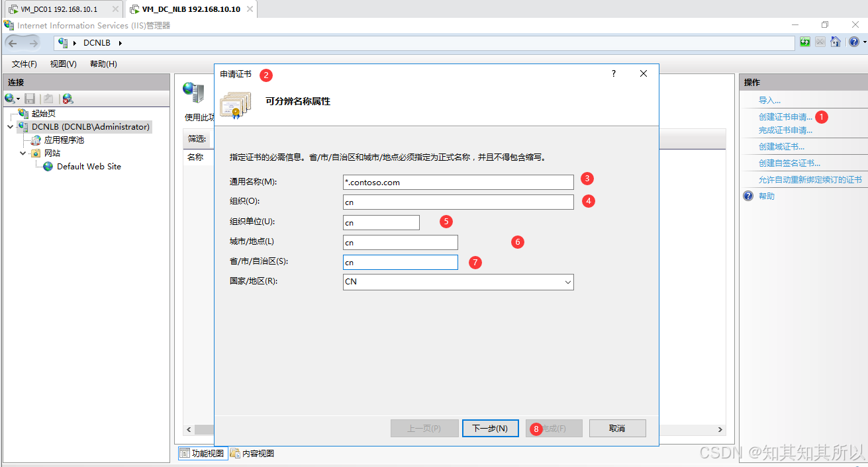Click the 网站 folder icon in the tree
The image size is (868, 467).
(36, 153)
